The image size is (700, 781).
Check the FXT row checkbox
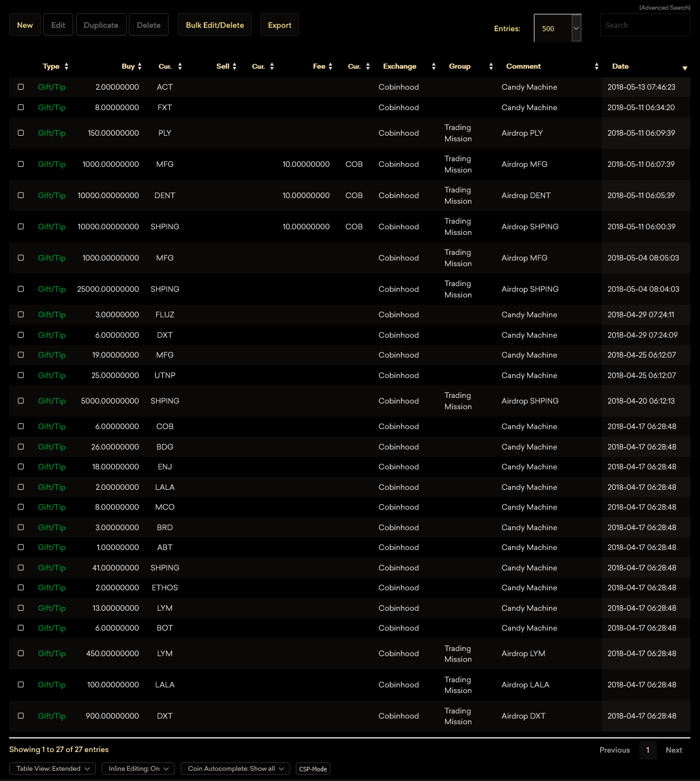pyautogui.click(x=21, y=107)
